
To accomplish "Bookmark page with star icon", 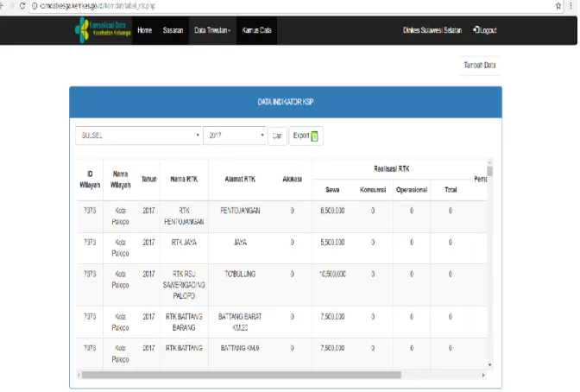I will click(558, 6).
